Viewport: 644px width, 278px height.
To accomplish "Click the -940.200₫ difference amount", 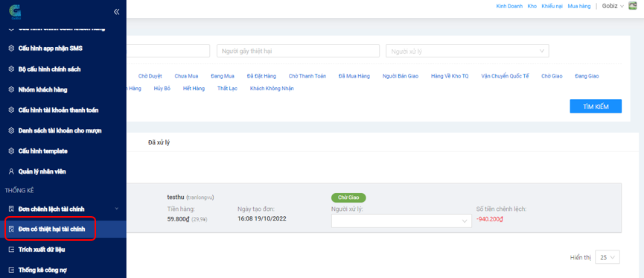I will pos(490,219).
